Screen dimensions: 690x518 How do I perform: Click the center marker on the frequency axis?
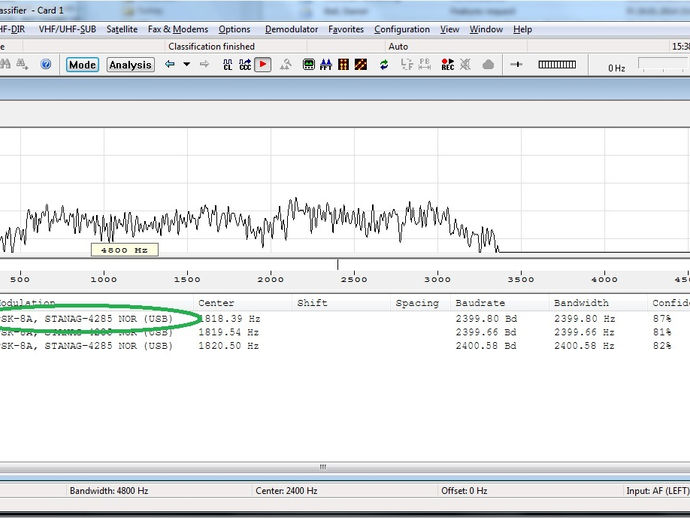(x=338, y=265)
